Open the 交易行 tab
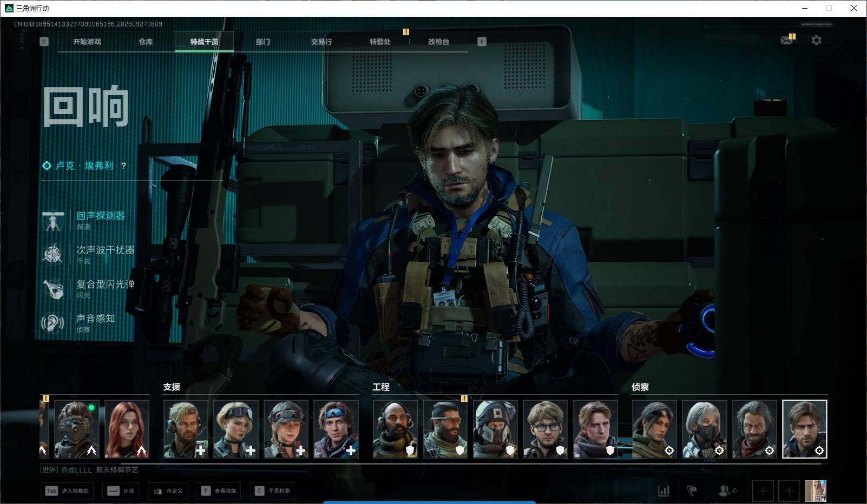The image size is (867, 504). coord(321,42)
